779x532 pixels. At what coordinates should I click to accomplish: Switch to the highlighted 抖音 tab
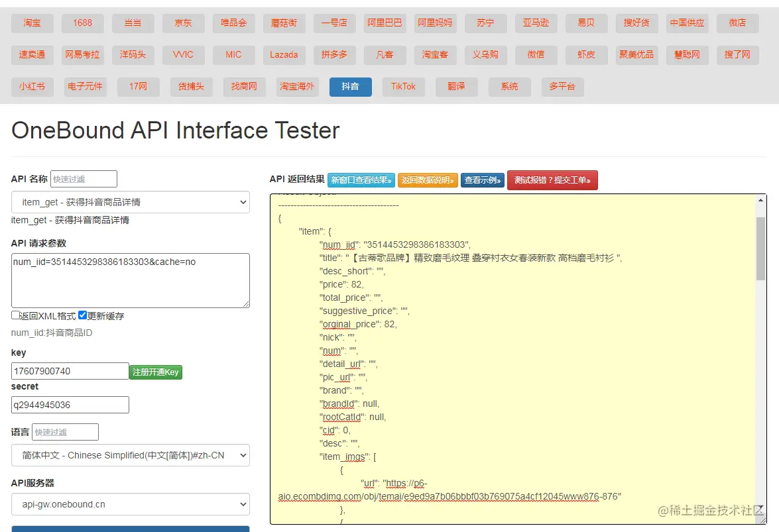tap(350, 86)
